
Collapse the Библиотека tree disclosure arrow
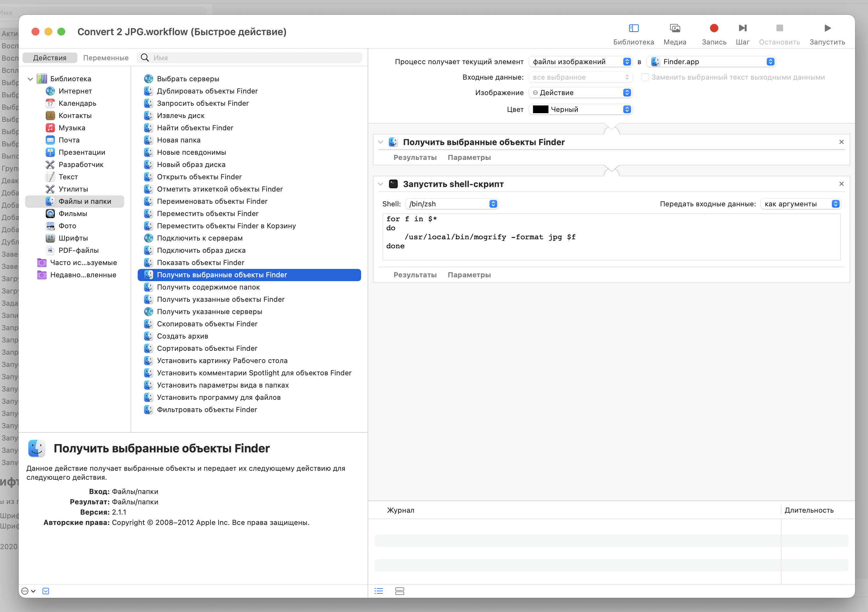pos(30,79)
